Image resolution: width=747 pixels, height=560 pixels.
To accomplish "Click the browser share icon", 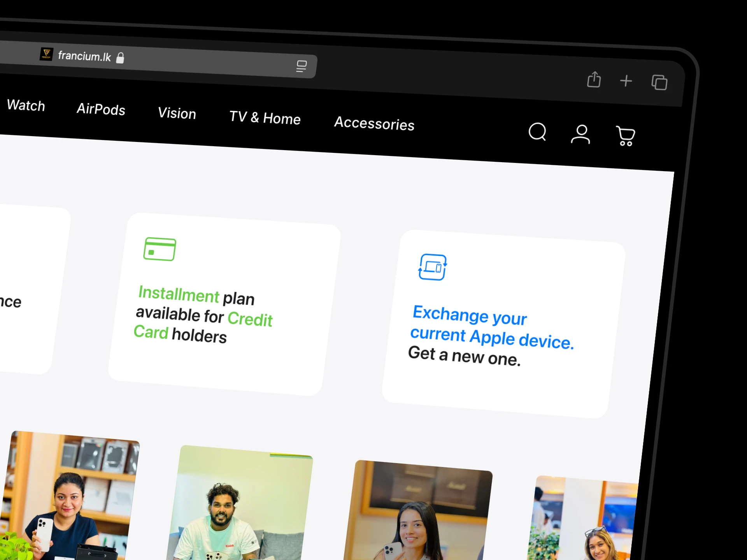I will point(594,79).
